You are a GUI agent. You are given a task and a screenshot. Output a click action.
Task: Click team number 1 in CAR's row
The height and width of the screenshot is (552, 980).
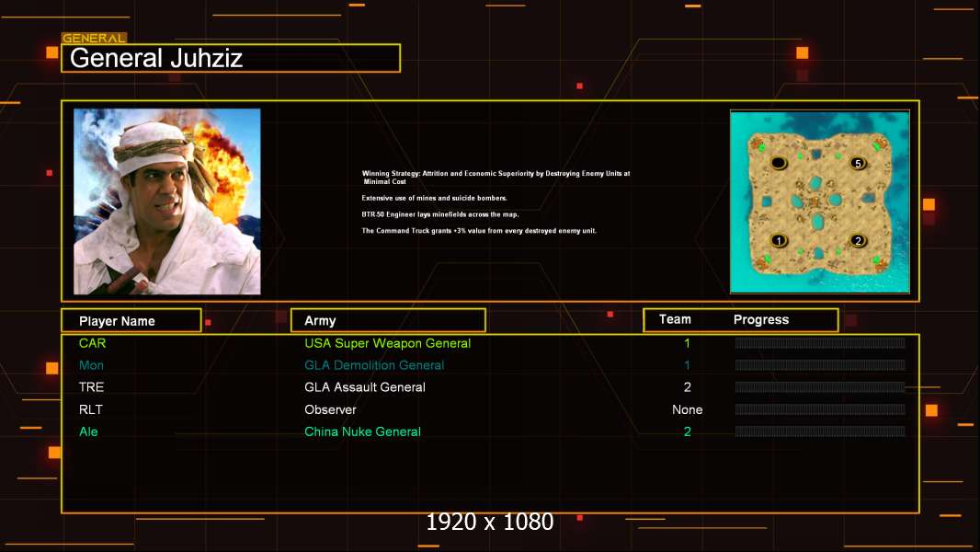coord(687,343)
